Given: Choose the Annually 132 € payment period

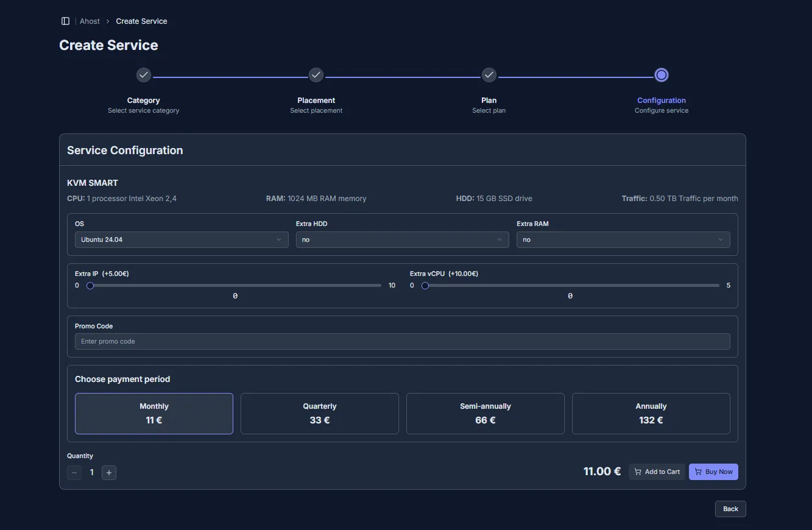Looking at the screenshot, I should (651, 414).
